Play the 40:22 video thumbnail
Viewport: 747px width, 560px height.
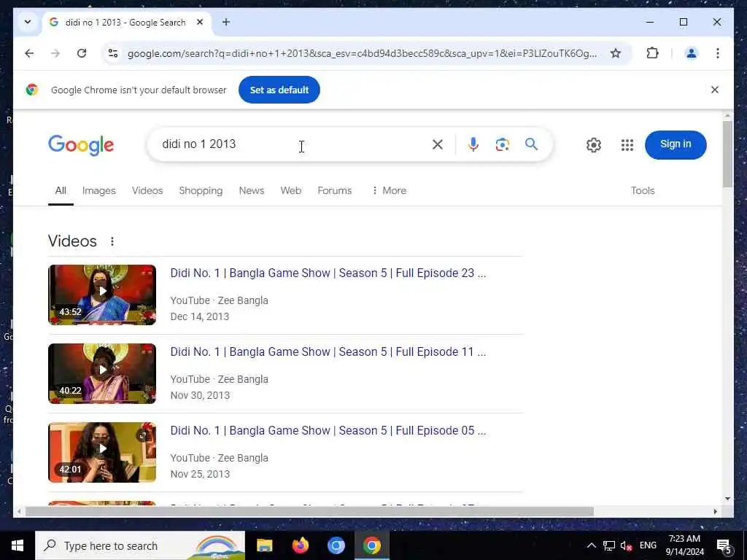pyautogui.click(x=102, y=374)
